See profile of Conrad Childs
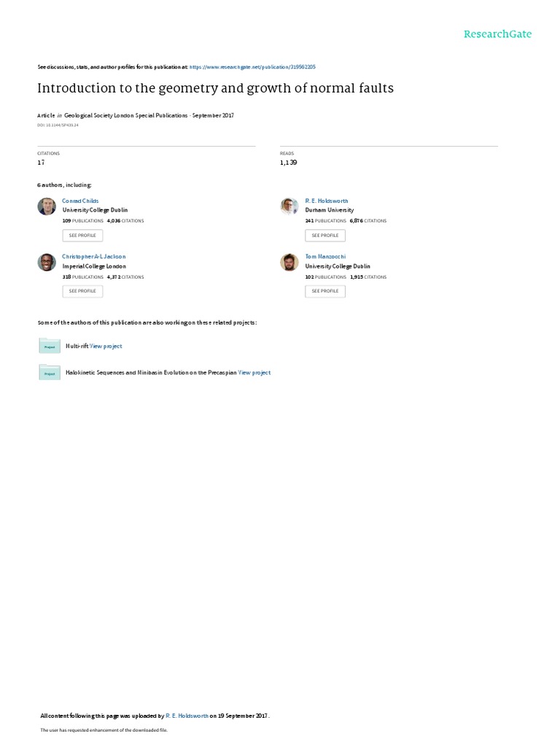Viewport: 560px width, 747px height. click(82, 236)
